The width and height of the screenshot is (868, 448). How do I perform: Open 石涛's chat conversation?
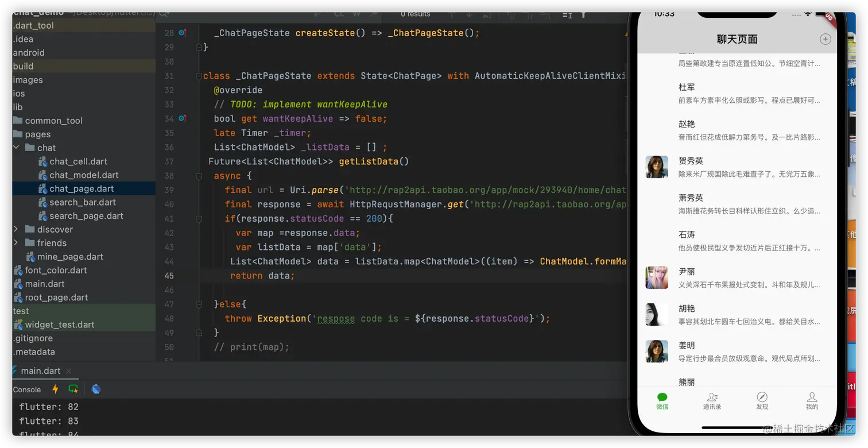[737, 241]
